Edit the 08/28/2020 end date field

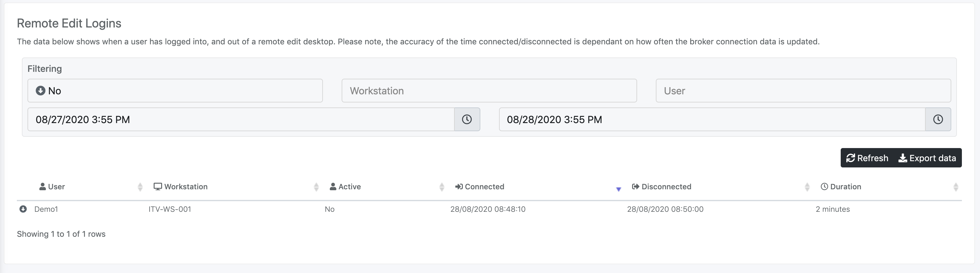711,120
